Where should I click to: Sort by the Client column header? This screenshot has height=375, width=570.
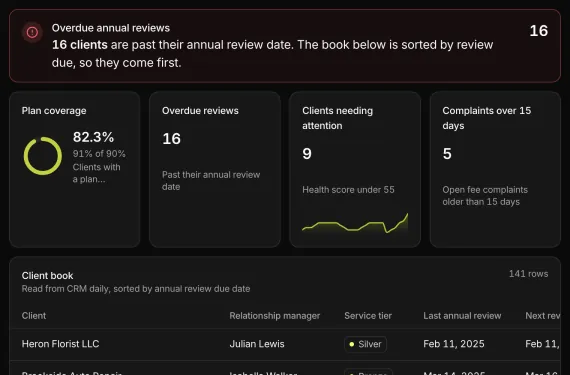tap(34, 316)
